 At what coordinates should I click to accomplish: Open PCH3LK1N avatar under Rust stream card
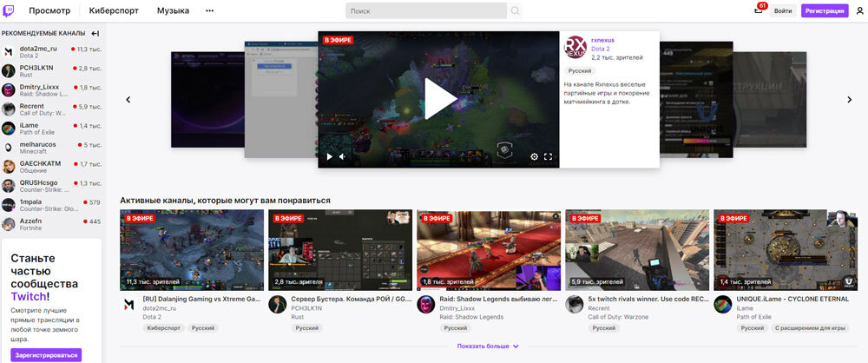(x=278, y=304)
